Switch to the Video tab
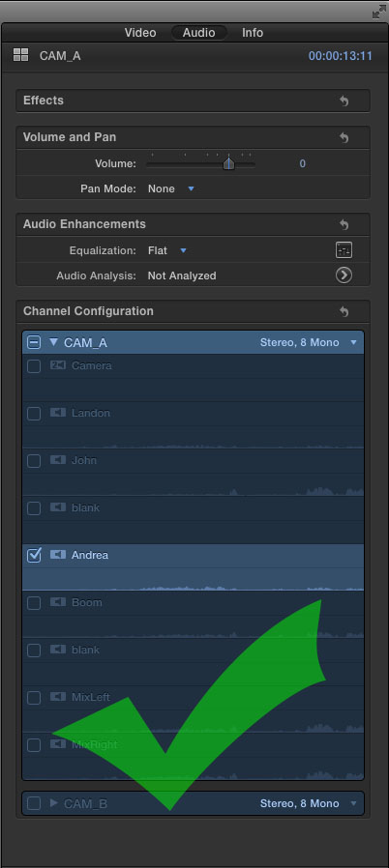 (x=140, y=33)
